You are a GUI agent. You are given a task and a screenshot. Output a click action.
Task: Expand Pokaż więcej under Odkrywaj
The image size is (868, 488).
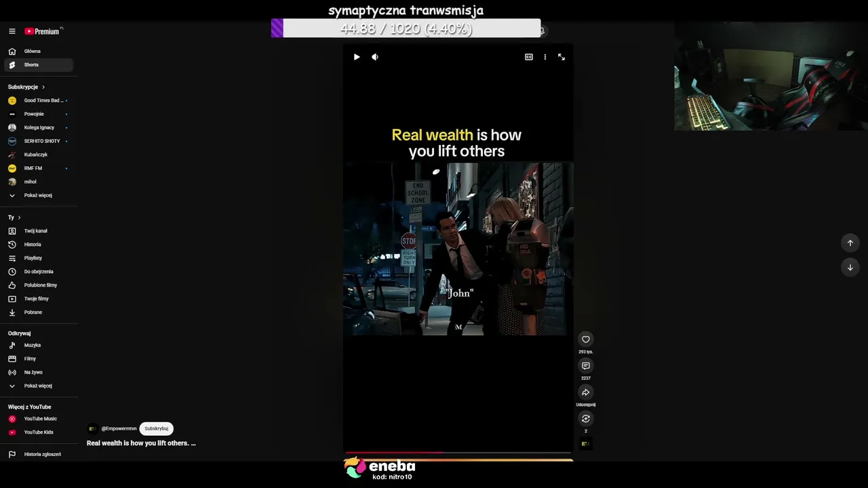pos(39,386)
